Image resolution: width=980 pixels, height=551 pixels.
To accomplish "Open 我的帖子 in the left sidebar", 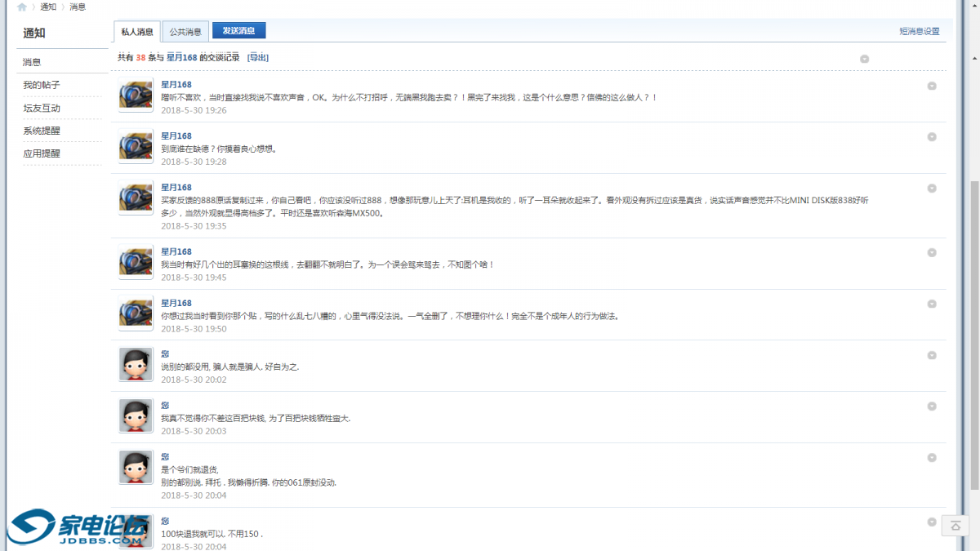I will (x=42, y=85).
